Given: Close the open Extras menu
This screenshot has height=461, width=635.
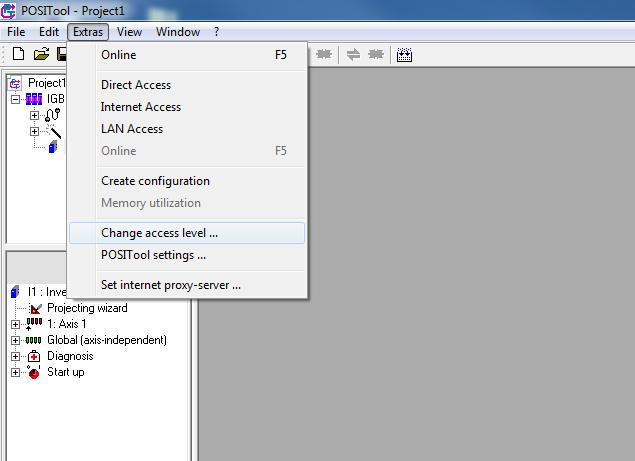Looking at the screenshot, I should click(x=88, y=32).
